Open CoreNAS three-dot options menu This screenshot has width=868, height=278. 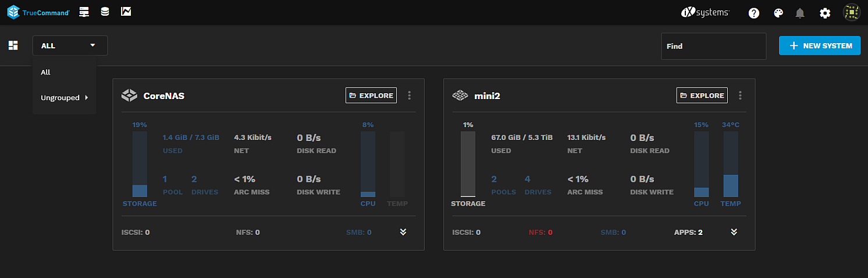410,96
